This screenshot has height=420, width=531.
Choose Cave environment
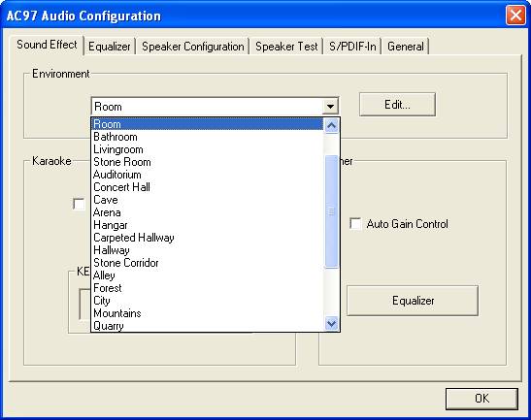(x=208, y=200)
